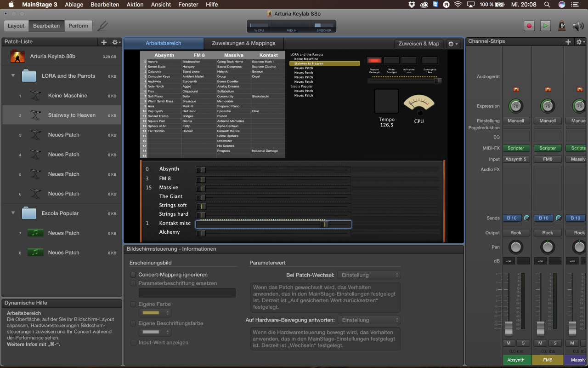Click keyboard stand icon of Stairway to Heaven
This screenshot has height=368, width=588.
[x=35, y=115]
